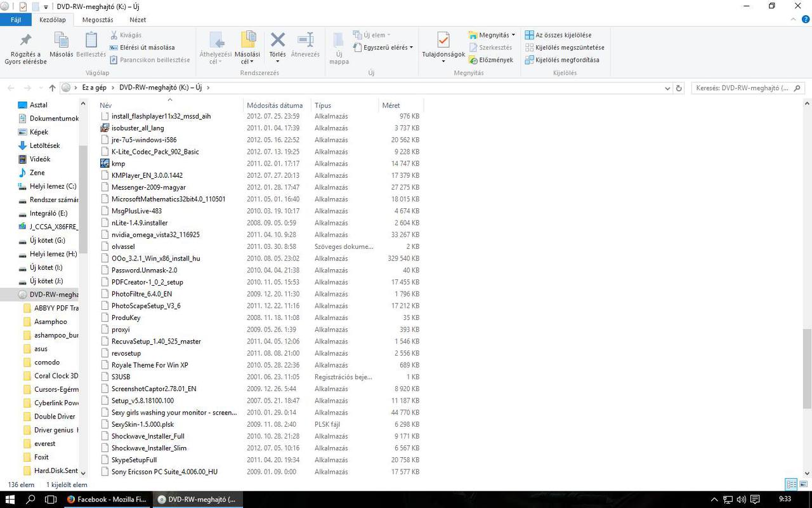Click the network icon in the system tray
The image size is (812, 508).
[x=728, y=500]
